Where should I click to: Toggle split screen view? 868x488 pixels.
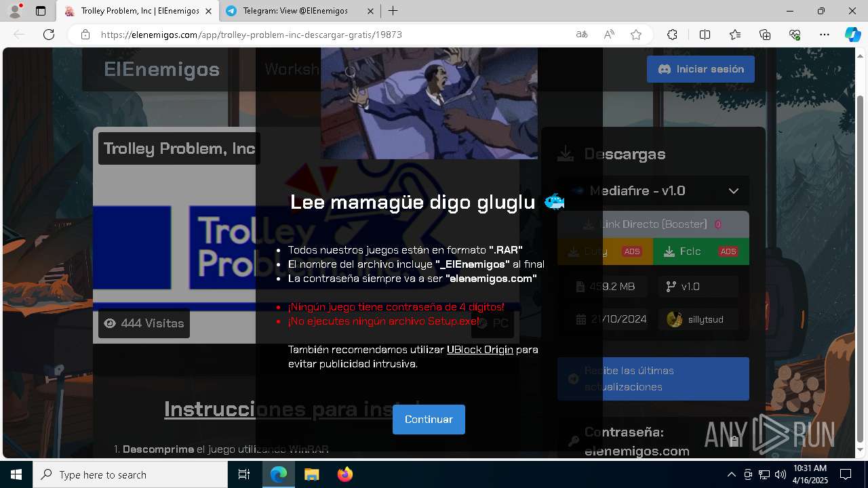(705, 35)
